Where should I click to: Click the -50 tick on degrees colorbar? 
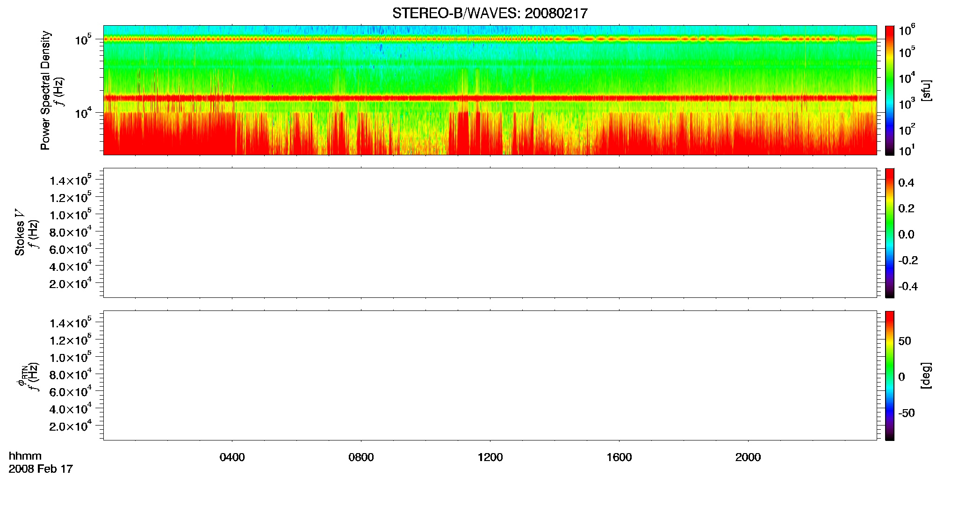pos(907,413)
